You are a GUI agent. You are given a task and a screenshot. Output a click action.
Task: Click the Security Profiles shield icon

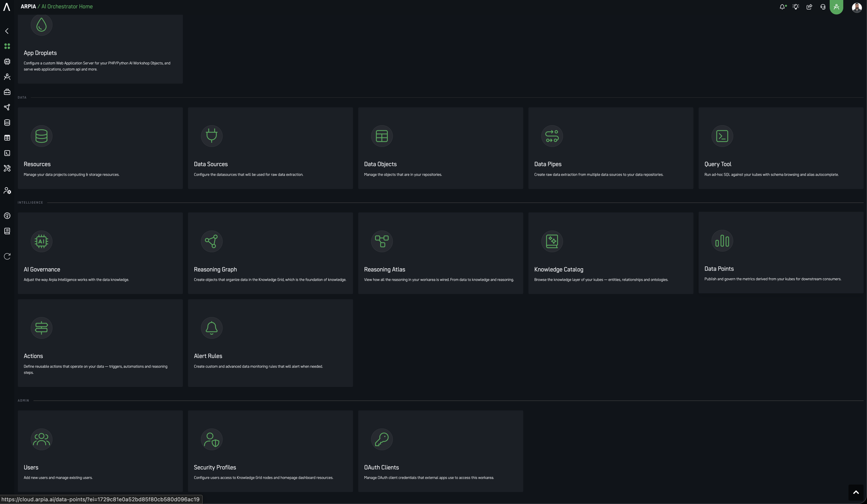212,439
